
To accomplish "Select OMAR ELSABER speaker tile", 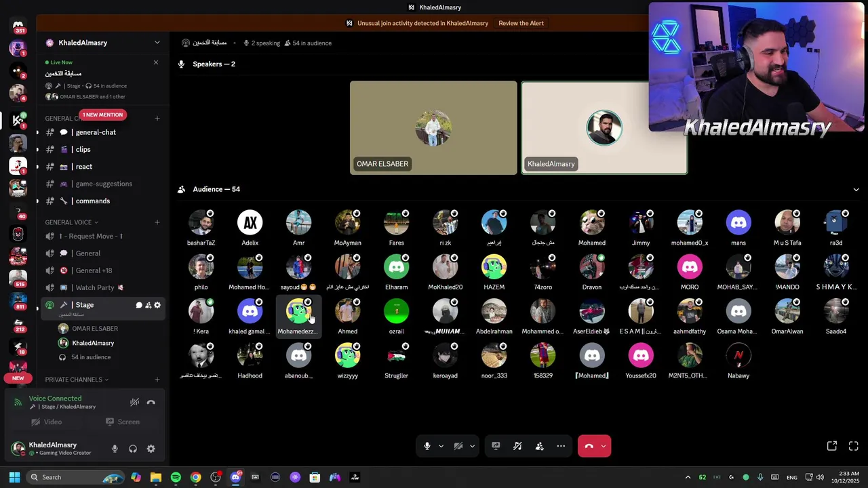I will coord(433,128).
